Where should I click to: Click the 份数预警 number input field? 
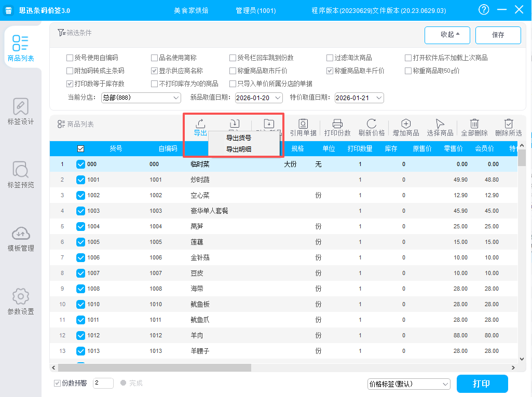tap(103, 383)
